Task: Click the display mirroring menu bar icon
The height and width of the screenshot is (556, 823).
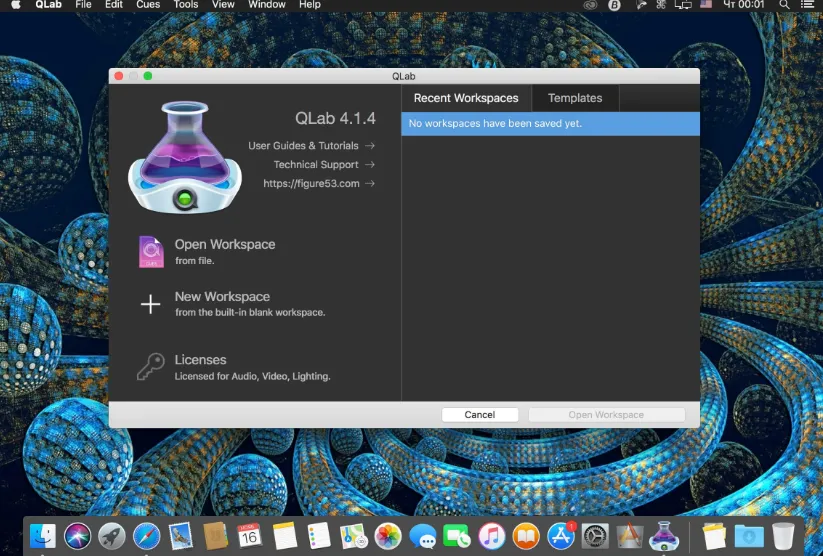Action: click(683, 5)
